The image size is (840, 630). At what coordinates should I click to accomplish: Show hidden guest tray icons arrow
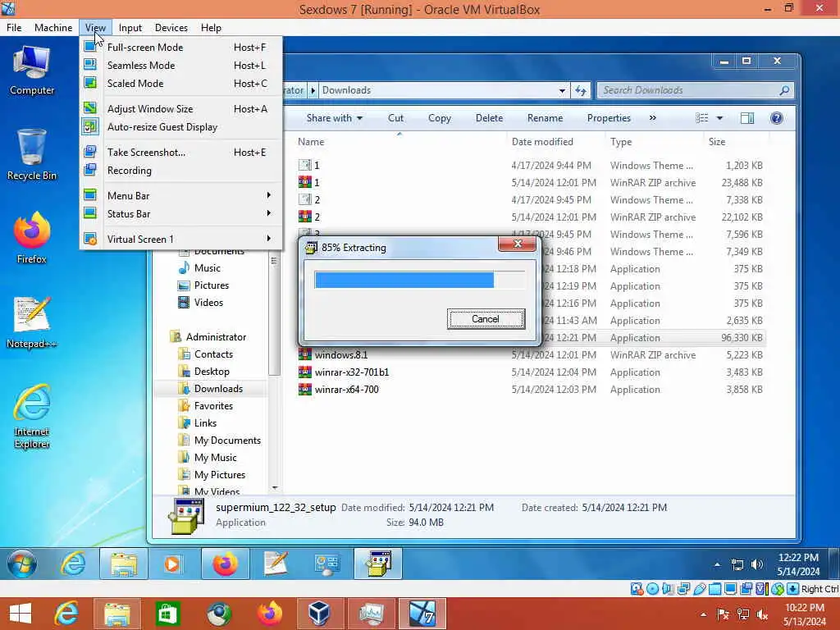click(717, 564)
